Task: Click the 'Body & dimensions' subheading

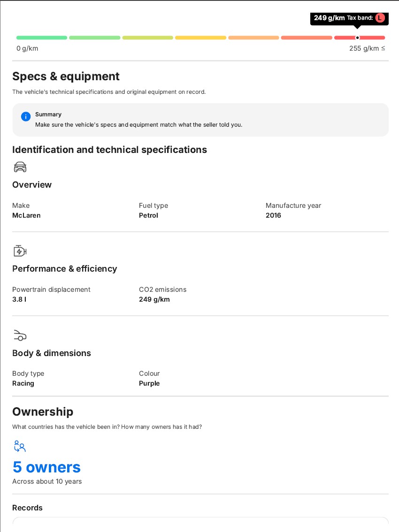Action: coord(52,353)
